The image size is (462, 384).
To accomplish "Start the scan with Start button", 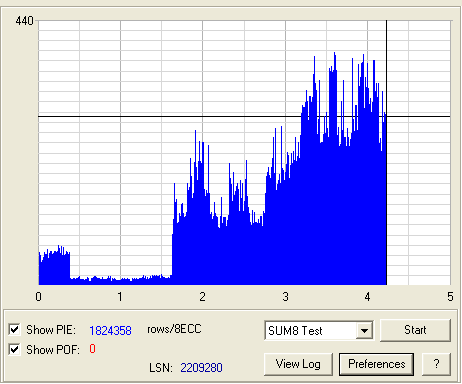I will pos(415,330).
